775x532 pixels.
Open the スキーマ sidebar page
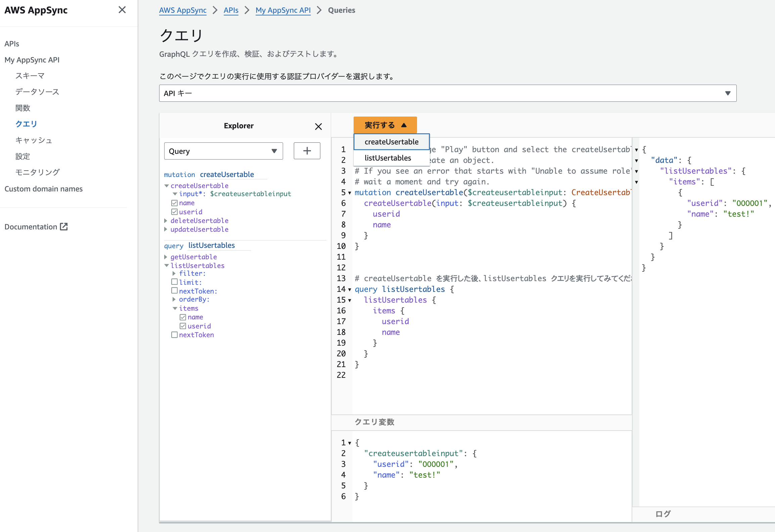[x=30, y=76]
